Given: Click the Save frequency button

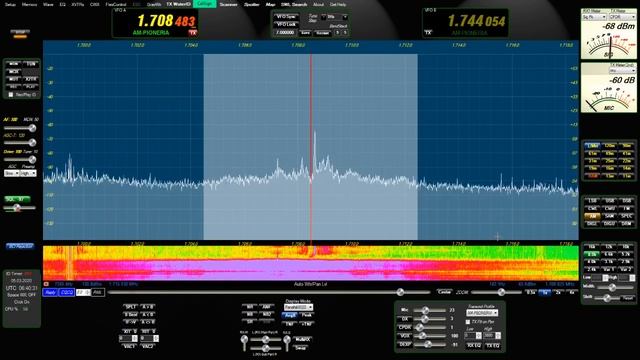Looking at the screenshot, I should coord(305,33).
